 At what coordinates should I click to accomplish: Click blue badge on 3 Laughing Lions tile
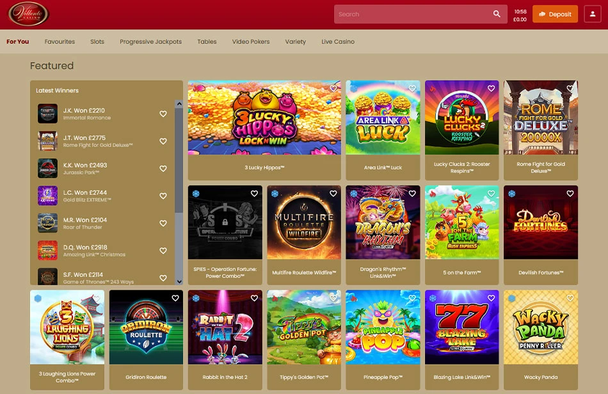tap(38, 298)
